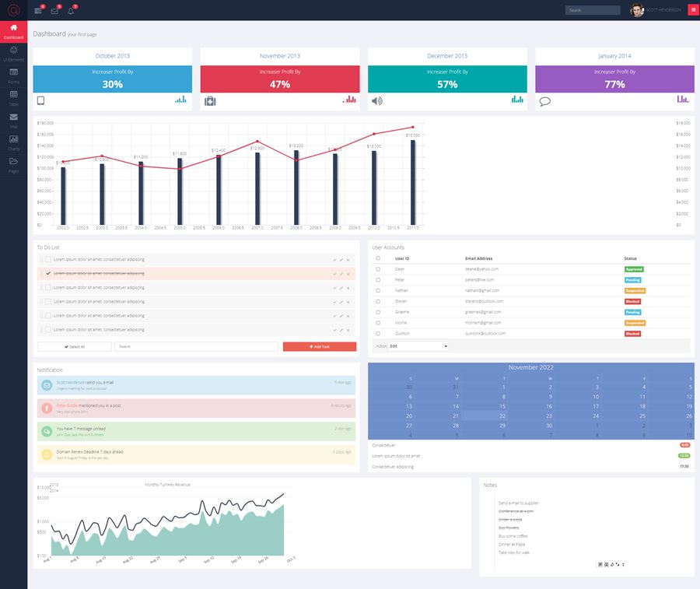Viewport: 700px width, 589px height.
Task: Click the red Add Task button
Action: point(319,346)
